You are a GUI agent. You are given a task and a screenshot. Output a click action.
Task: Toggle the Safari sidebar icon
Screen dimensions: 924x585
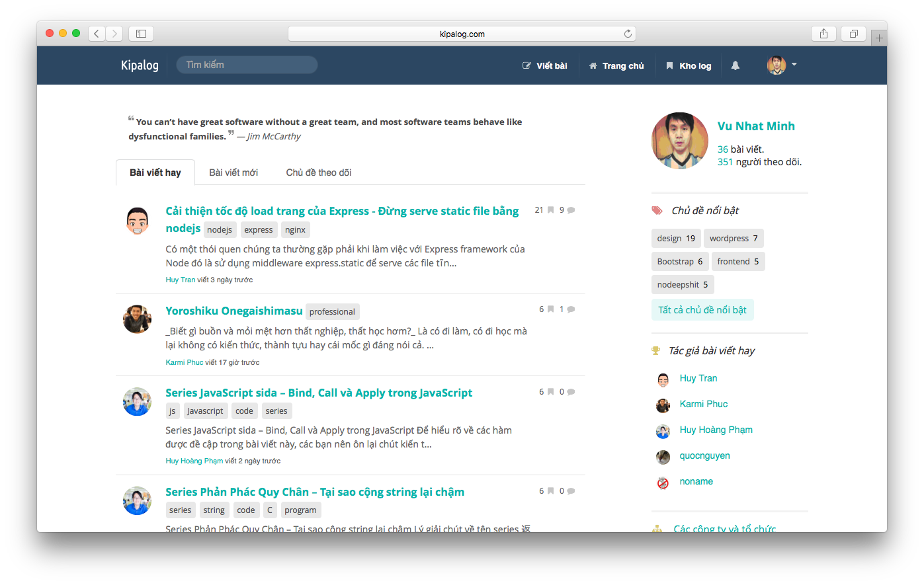pos(141,34)
